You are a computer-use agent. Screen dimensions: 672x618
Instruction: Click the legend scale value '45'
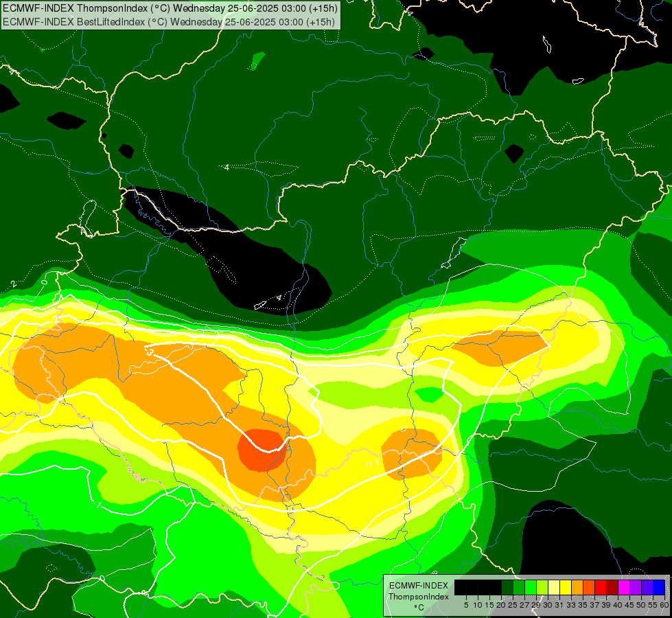pos(629,605)
